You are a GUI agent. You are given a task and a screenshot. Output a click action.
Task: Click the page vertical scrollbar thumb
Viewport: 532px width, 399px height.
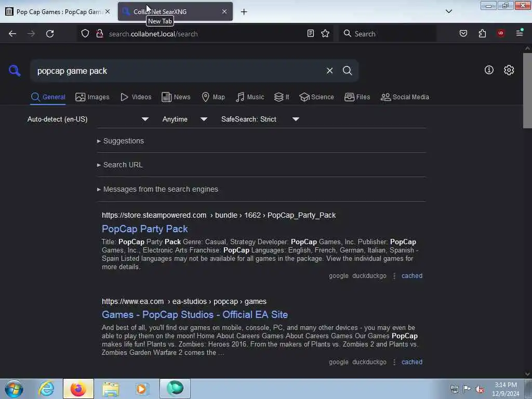(527, 90)
